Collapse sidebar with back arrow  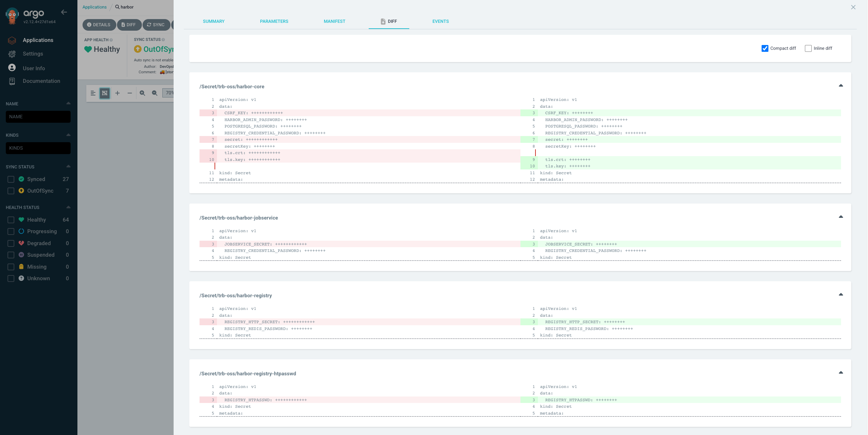coord(64,12)
